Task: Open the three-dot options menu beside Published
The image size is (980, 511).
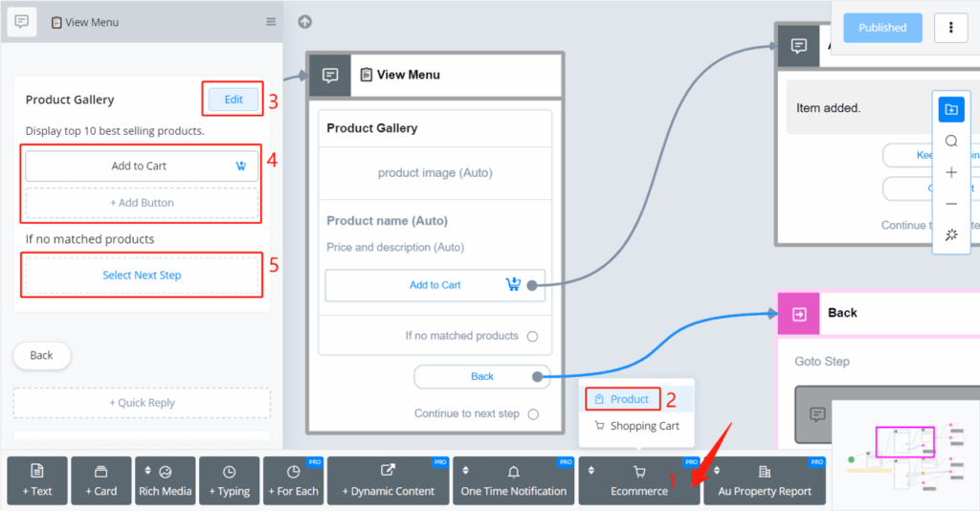Action: (x=950, y=28)
